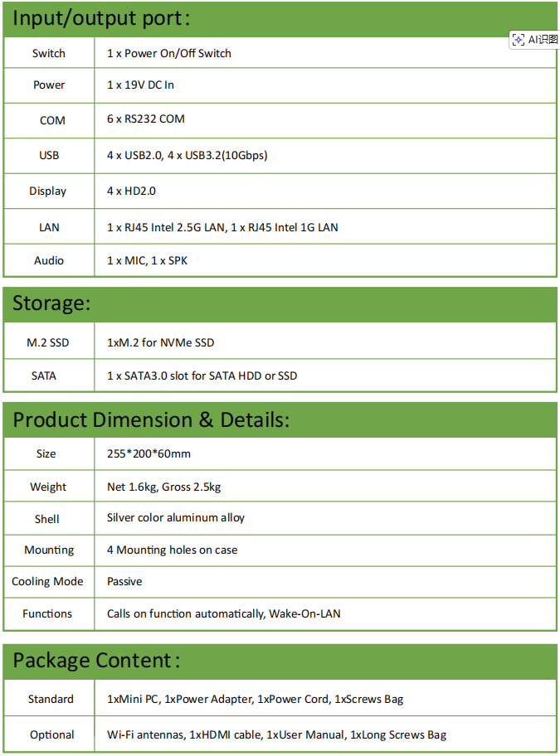Image resolution: width=560 pixels, height=756 pixels.
Task: Click the "Switch" row label cell
Action: (49, 53)
